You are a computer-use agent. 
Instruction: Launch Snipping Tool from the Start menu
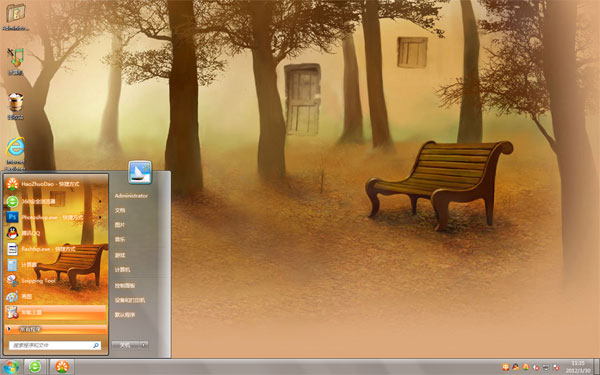click(55, 280)
